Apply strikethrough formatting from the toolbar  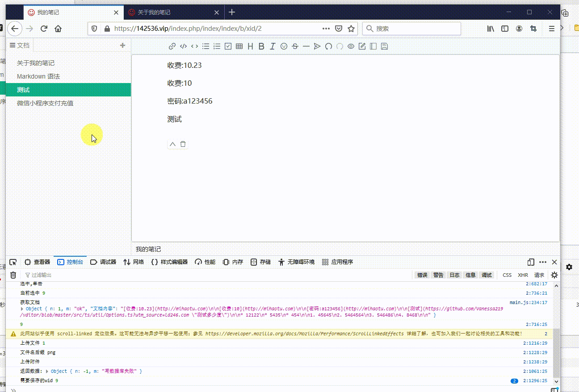[x=295, y=46]
